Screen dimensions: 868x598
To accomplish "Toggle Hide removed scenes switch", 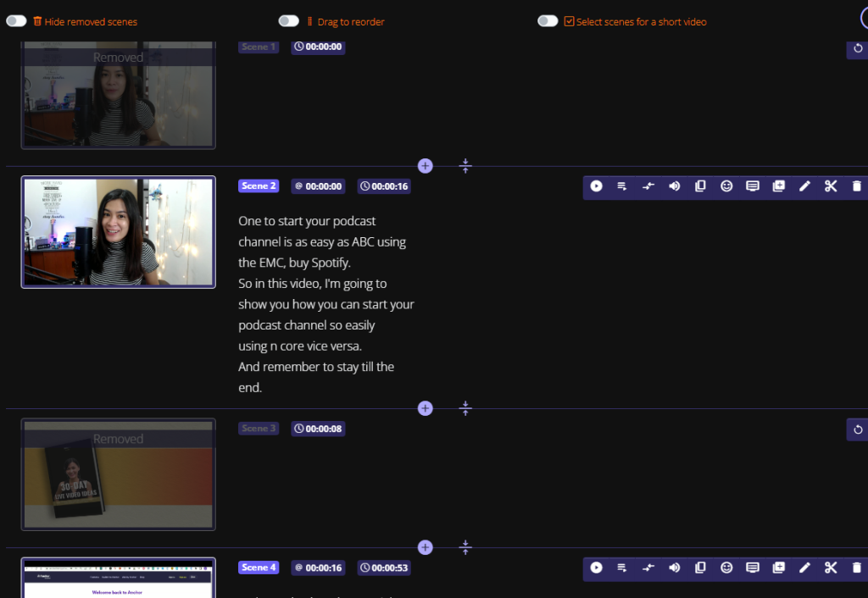I will coord(16,21).
